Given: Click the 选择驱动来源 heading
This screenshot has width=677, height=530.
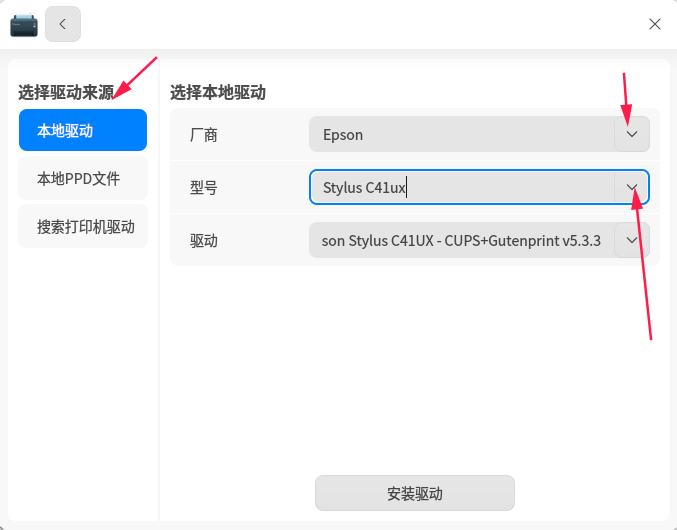Looking at the screenshot, I should coord(66,92).
